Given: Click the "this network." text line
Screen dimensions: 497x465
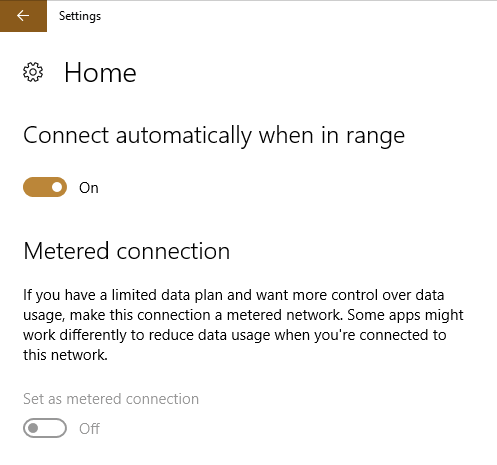Looking at the screenshot, I should tap(65, 355).
